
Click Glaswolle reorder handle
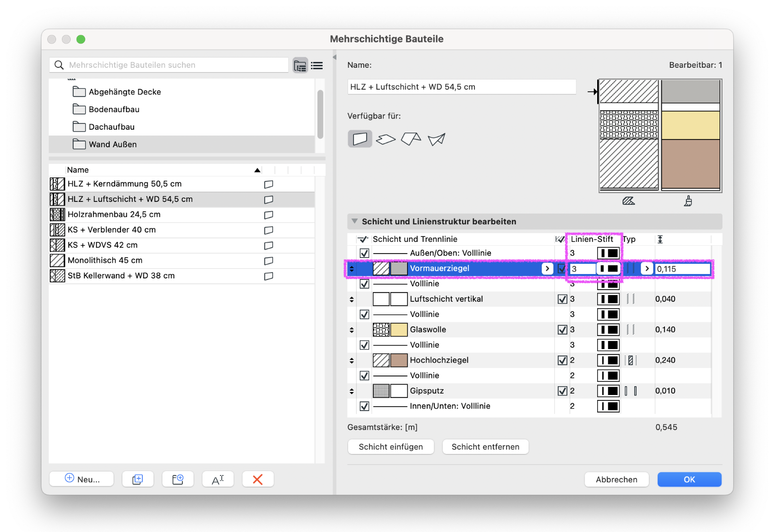[351, 330]
